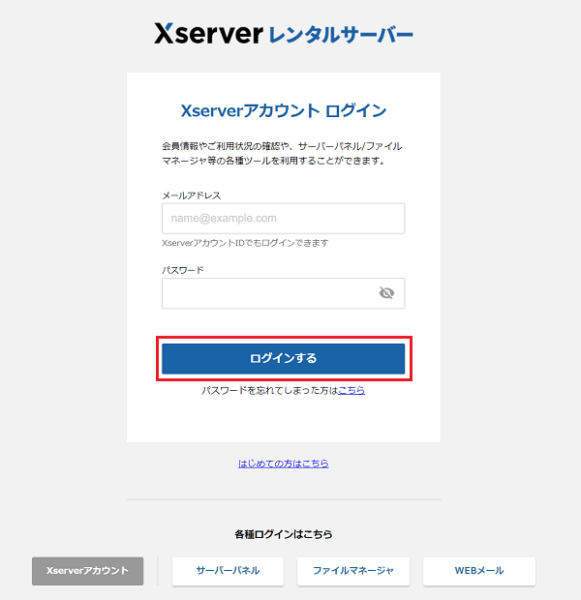
Task: Click the パスワードを忘れてしまった方は text
Action: (x=270, y=390)
